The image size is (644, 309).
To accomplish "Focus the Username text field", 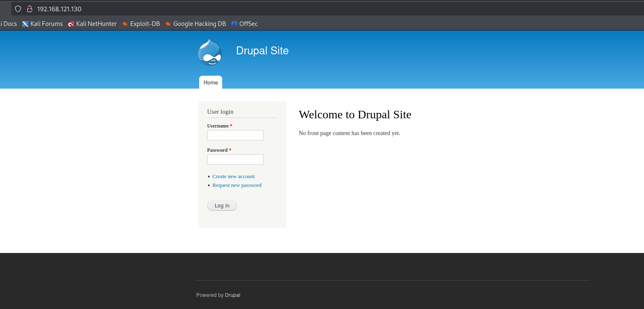I will 235,135.
